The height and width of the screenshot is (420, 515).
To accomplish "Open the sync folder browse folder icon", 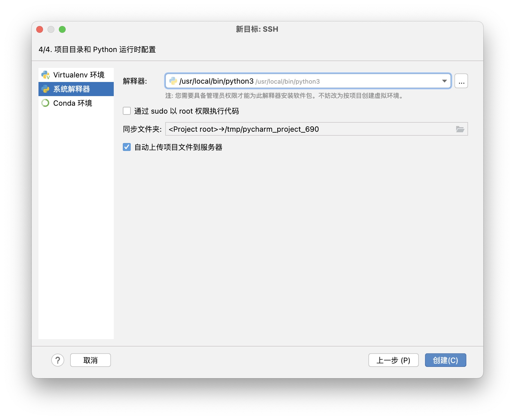I will [460, 129].
